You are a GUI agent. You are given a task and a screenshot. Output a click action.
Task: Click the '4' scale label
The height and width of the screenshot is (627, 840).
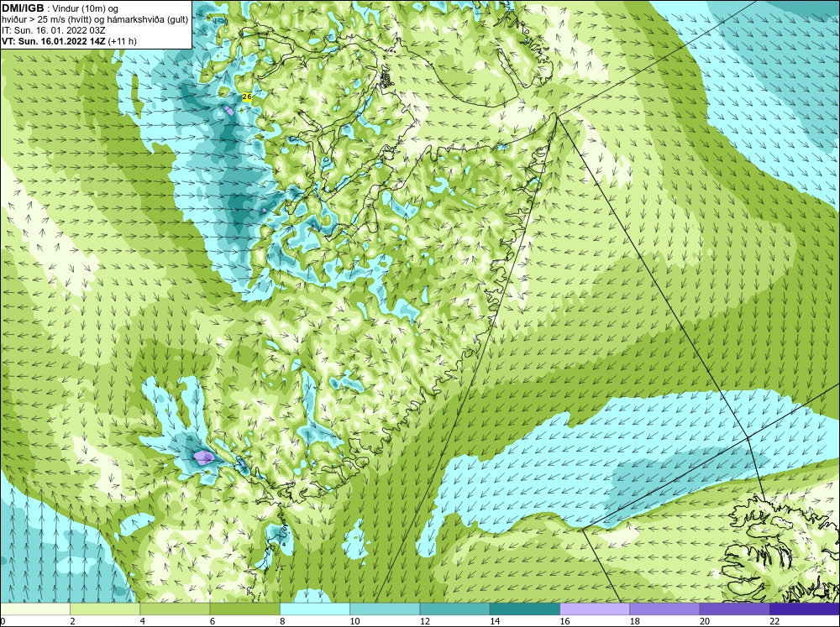pos(143,621)
